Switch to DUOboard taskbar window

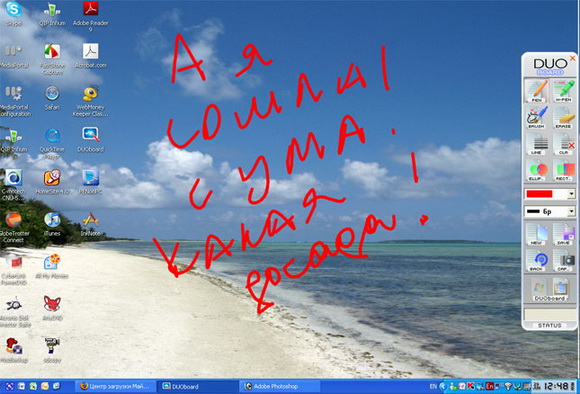(198, 387)
